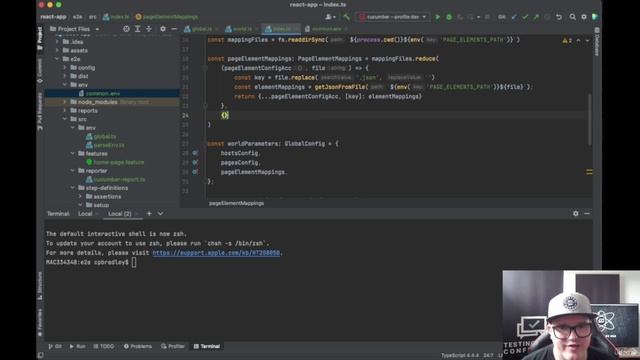640x360 pixels.
Task: Run the cucumber profile dev configuration
Action: click(x=437, y=17)
